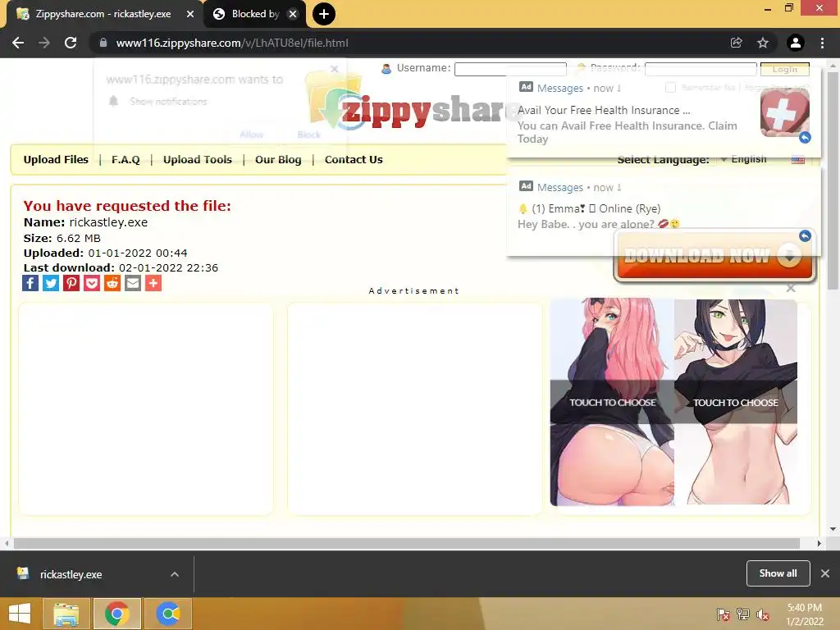This screenshot has width=840, height=630.
Task: Share file via email icon
Action: 133,283
